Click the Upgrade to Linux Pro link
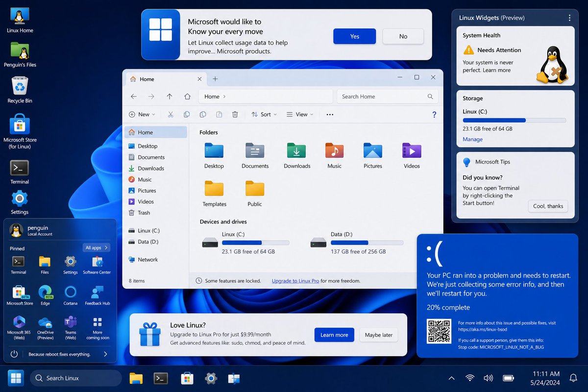 (295, 281)
